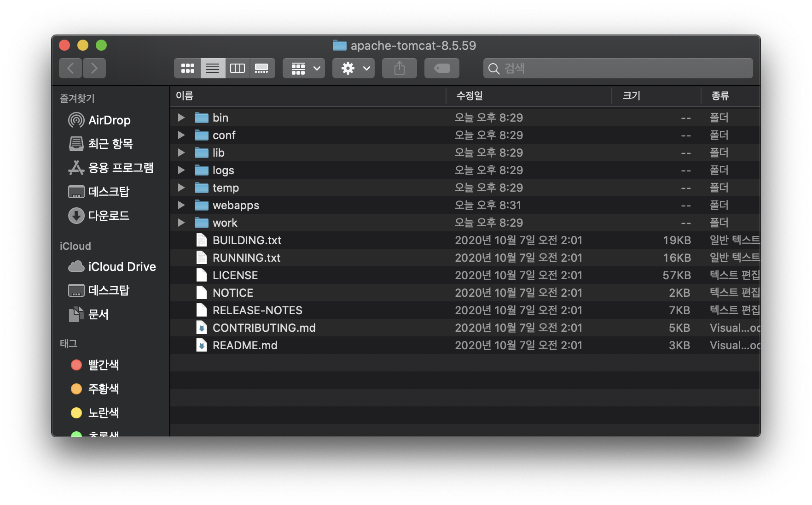Select the 빨간색 red tag
This screenshot has height=505, width=812.
95,365
